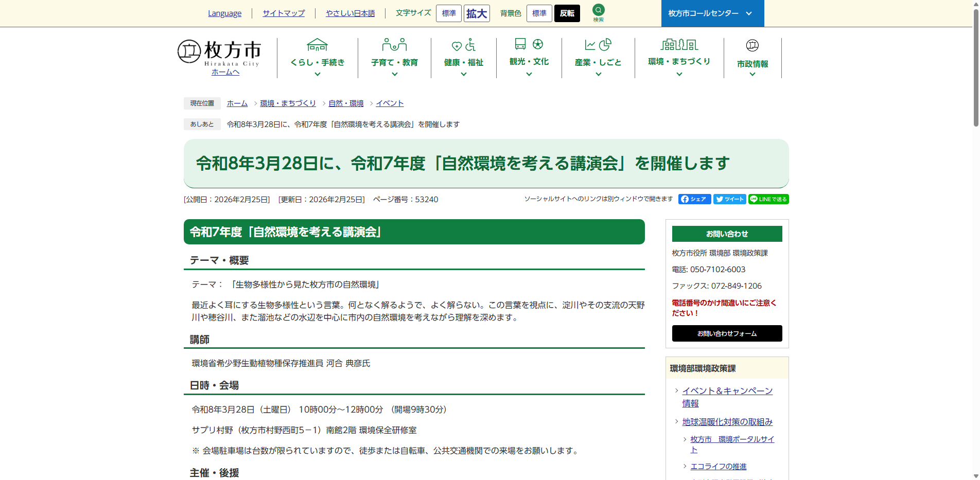Expand chevron under 産業・しごと
980x480 pixels.
click(598, 75)
